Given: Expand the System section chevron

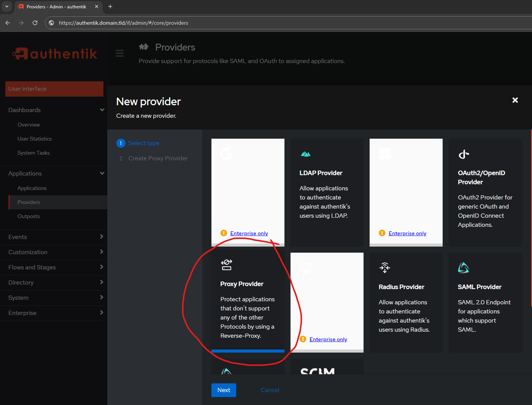Looking at the screenshot, I should (102, 297).
